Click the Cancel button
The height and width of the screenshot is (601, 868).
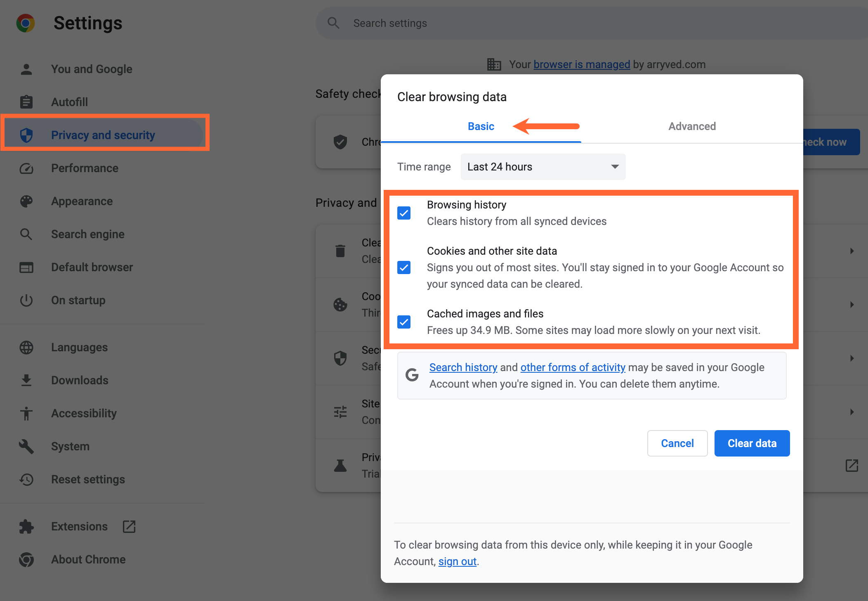[x=677, y=443]
